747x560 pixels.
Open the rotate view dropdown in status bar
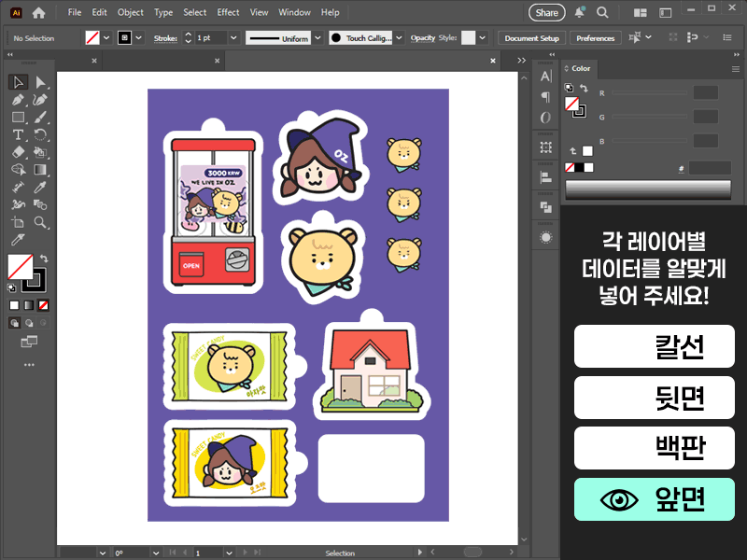[156, 553]
